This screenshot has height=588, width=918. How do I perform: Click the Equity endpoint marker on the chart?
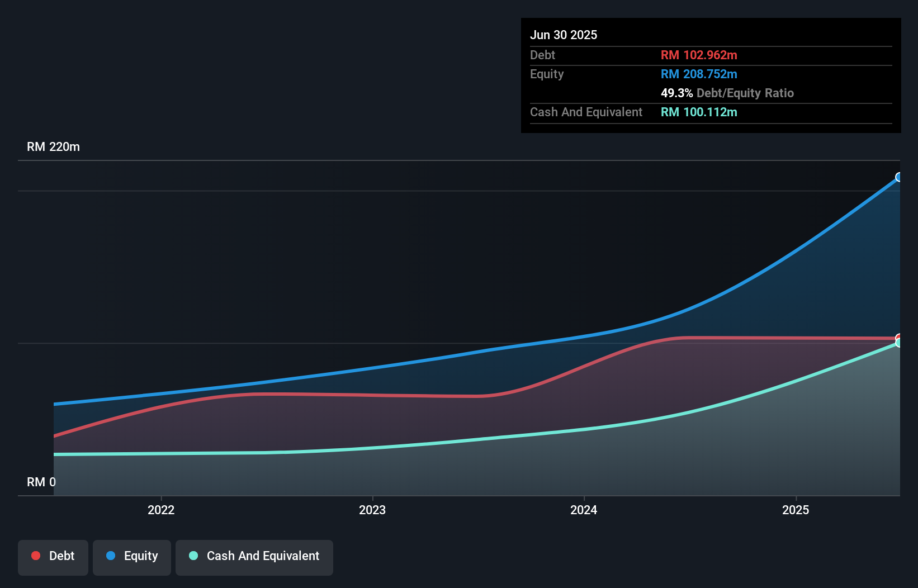click(899, 177)
